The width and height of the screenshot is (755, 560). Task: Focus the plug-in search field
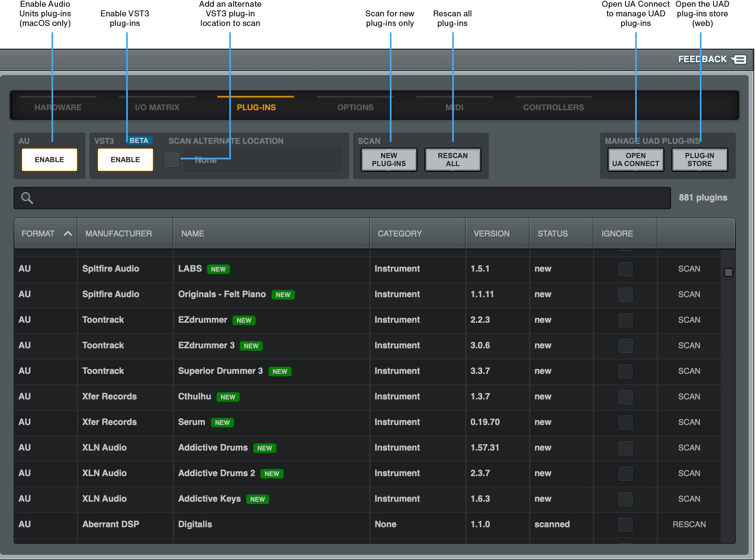point(342,198)
